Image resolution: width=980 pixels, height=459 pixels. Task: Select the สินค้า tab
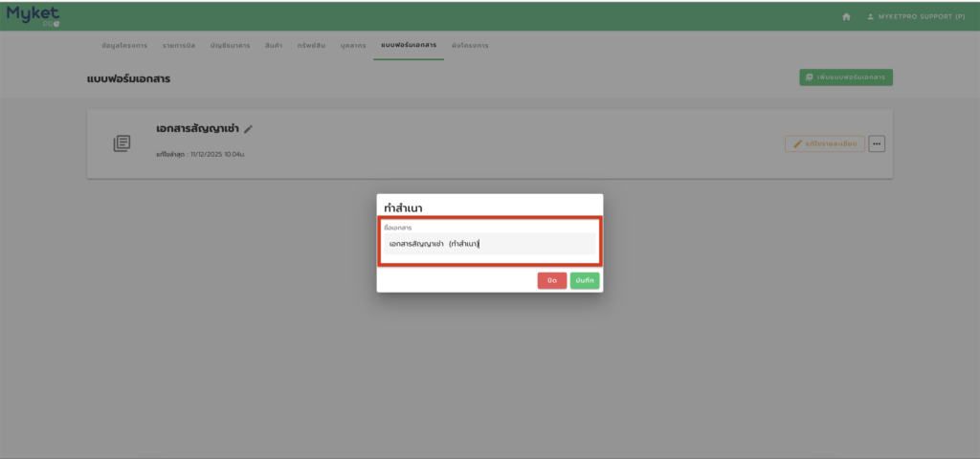pyautogui.click(x=274, y=46)
